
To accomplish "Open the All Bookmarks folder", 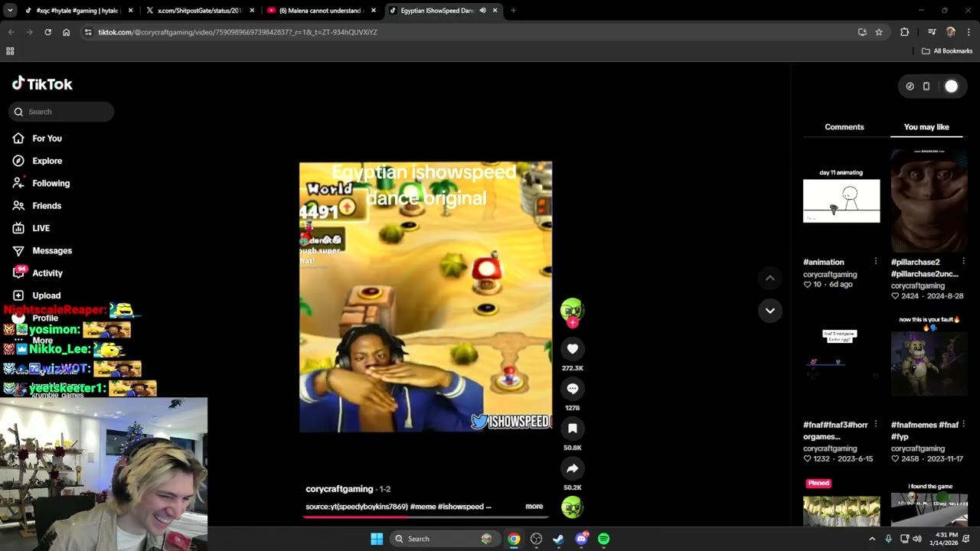I will [947, 51].
